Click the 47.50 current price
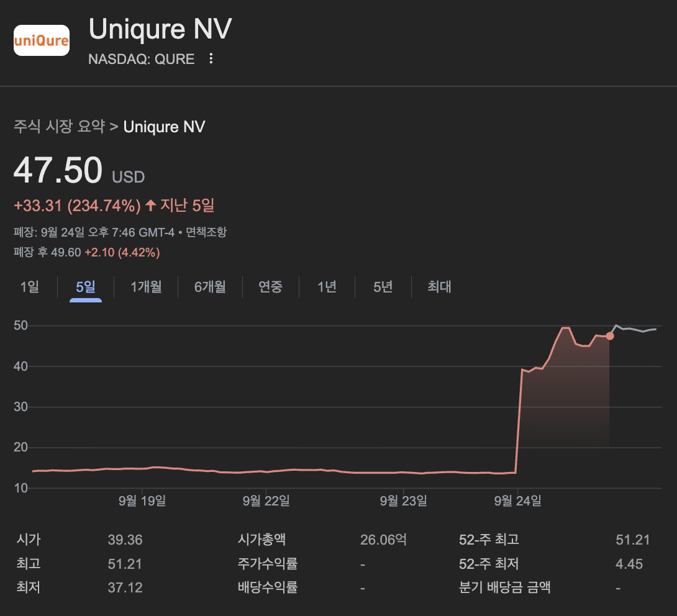677x616 pixels. 58,170
